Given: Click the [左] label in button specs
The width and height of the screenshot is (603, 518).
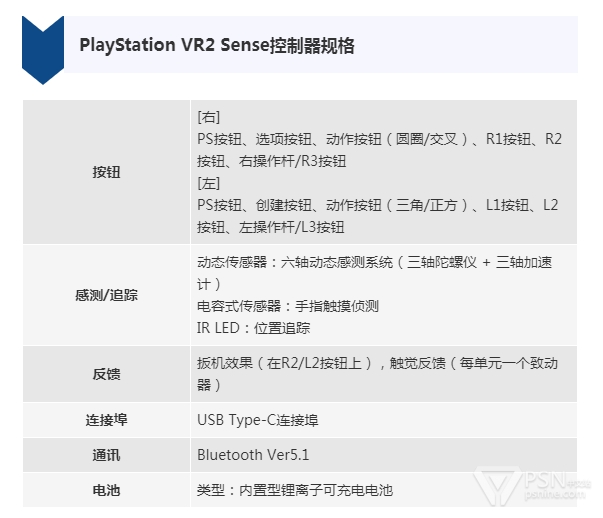Looking at the screenshot, I should pos(208,183).
